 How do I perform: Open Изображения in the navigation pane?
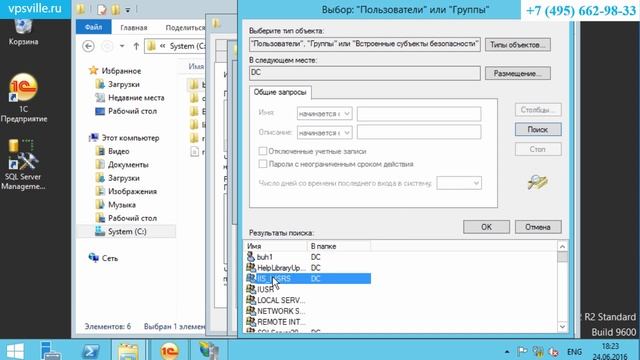coord(132,191)
